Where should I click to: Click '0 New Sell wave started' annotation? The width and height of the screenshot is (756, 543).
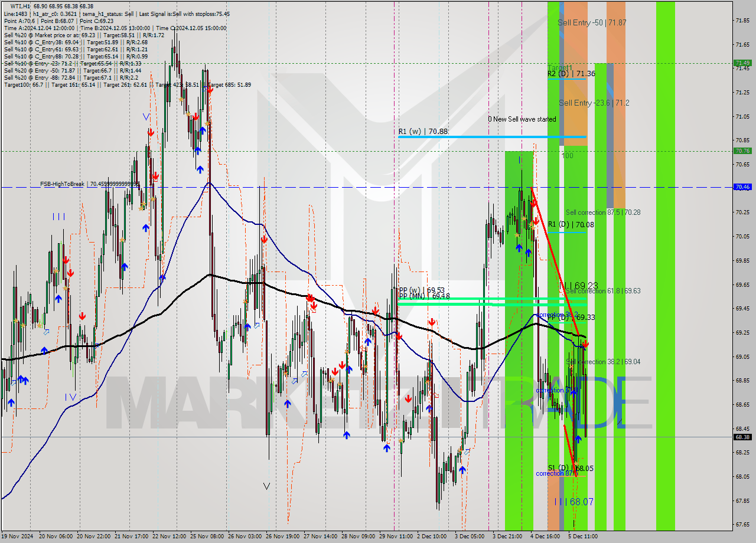(x=522, y=119)
